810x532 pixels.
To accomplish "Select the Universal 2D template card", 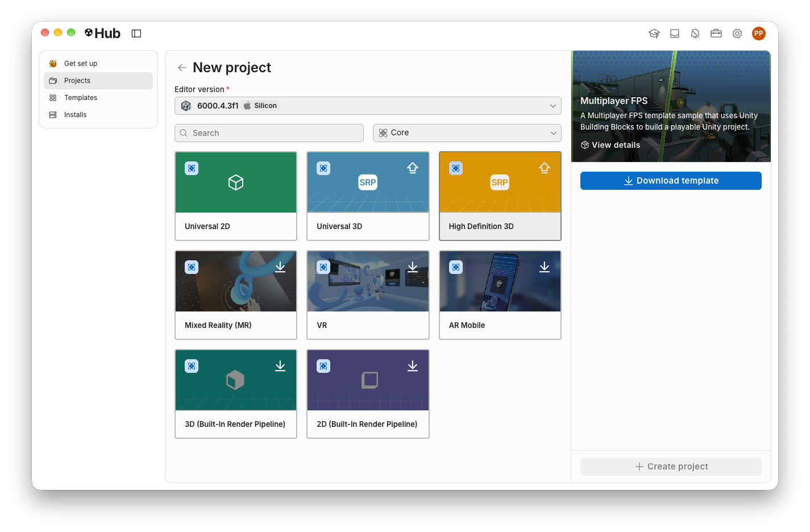I will point(236,196).
